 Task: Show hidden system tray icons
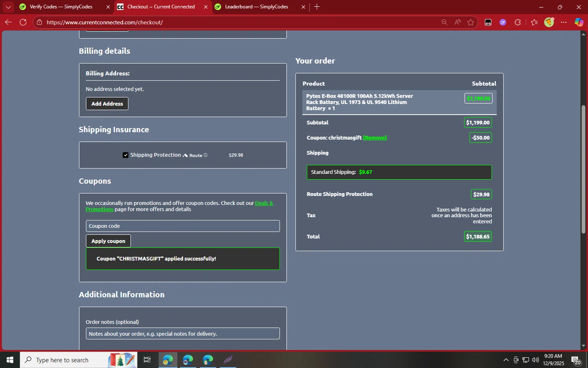point(506,360)
